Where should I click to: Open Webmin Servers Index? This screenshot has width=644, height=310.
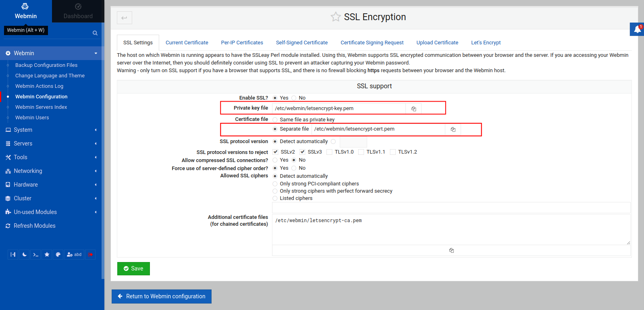click(x=41, y=107)
